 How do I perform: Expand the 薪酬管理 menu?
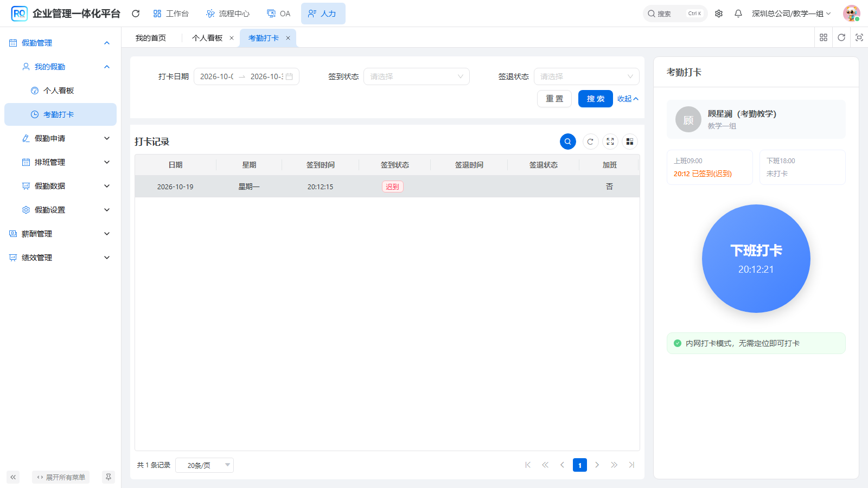pos(60,234)
